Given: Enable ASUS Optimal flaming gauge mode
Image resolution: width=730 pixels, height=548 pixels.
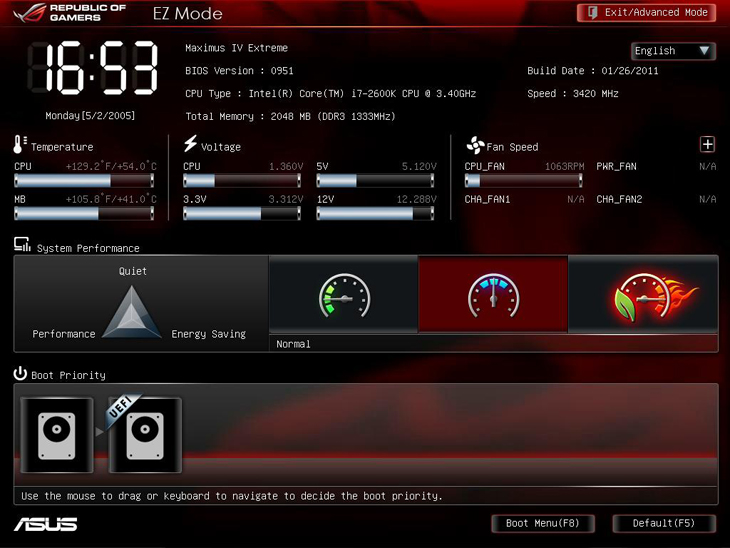Looking at the screenshot, I should pos(643,295).
